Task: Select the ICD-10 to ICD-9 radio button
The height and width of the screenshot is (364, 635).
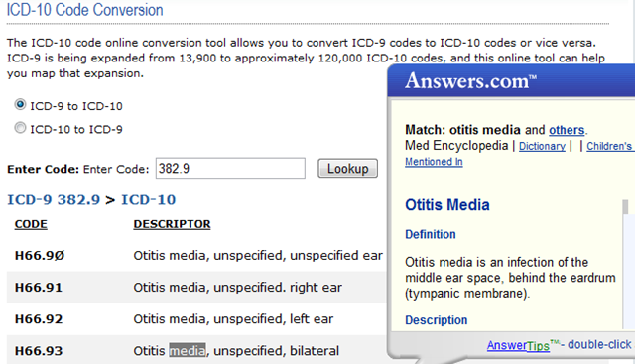Action: point(20,128)
